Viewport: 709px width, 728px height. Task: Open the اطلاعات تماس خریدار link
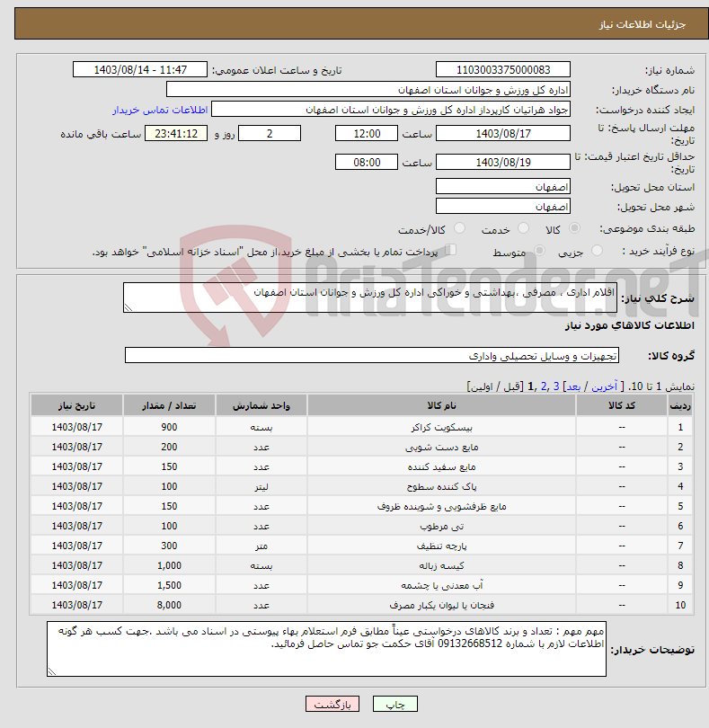[x=160, y=110]
